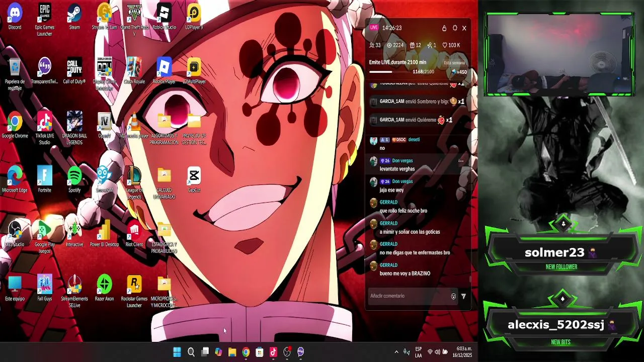Image resolution: width=644 pixels, height=362 pixels.
Task: Toggle the lock icon in LIVE panel
Action: coord(444,28)
